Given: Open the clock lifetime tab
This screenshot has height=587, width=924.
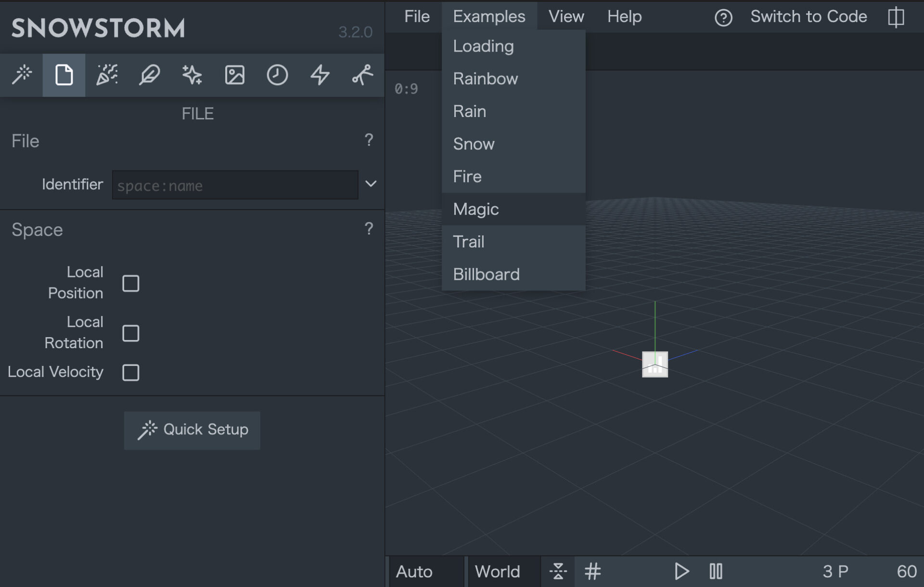Looking at the screenshot, I should [x=277, y=75].
